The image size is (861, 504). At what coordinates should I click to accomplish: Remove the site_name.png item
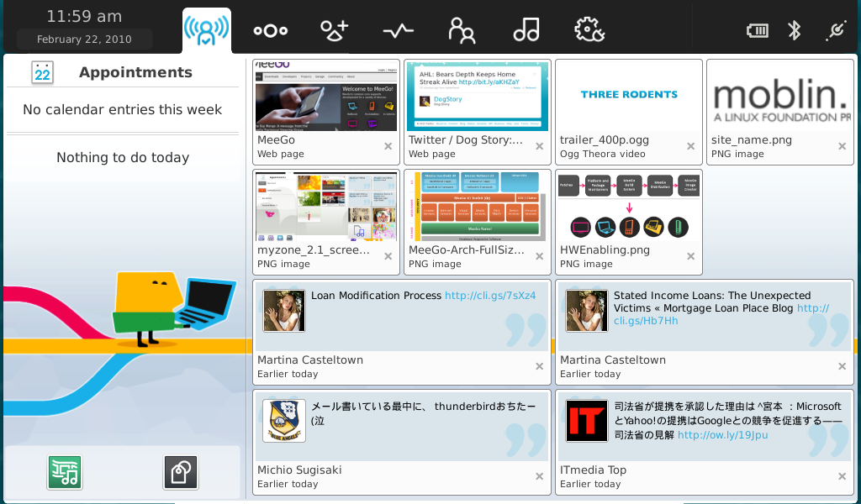pos(842,146)
